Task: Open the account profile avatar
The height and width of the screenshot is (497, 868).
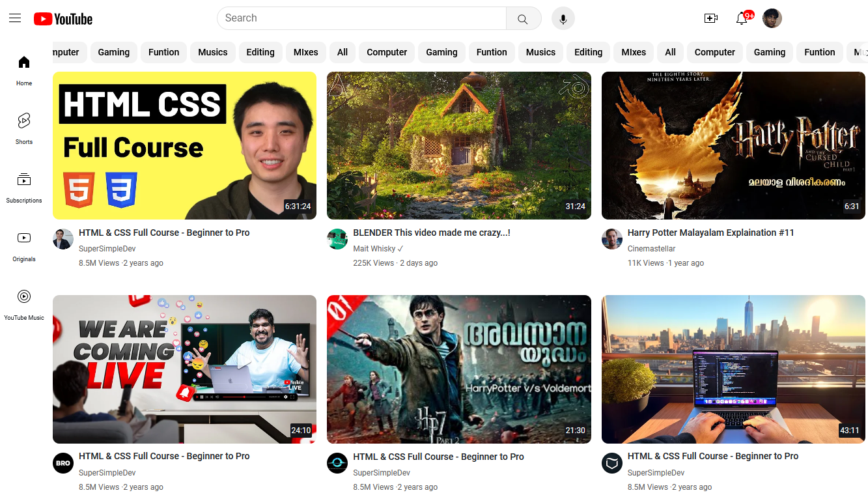Action: point(772,18)
